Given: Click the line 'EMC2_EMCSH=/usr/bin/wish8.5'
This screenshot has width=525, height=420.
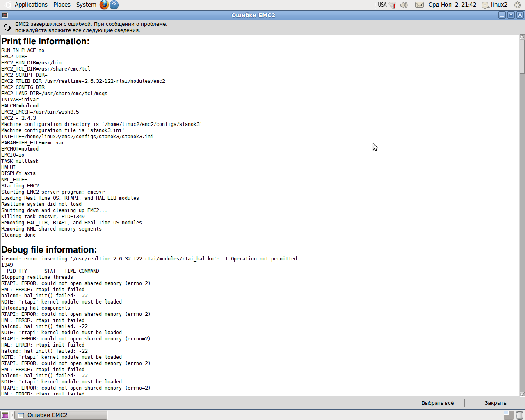Looking at the screenshot, I should pos(40,112).
